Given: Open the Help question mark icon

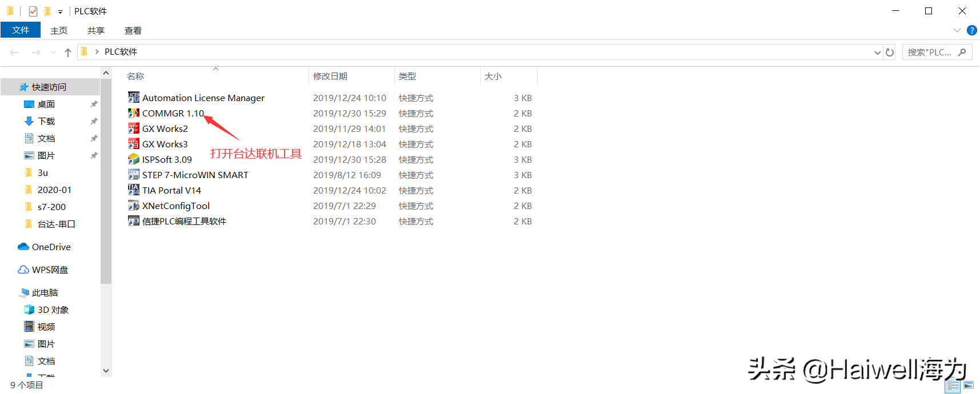Looking at the screenshot, I should pyautogui.click(x=971, y=30).
